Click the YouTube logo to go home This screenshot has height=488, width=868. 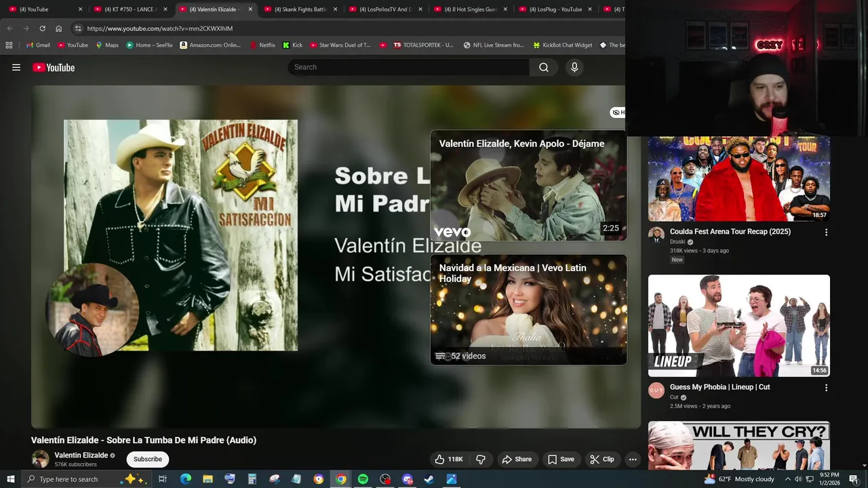54,67
